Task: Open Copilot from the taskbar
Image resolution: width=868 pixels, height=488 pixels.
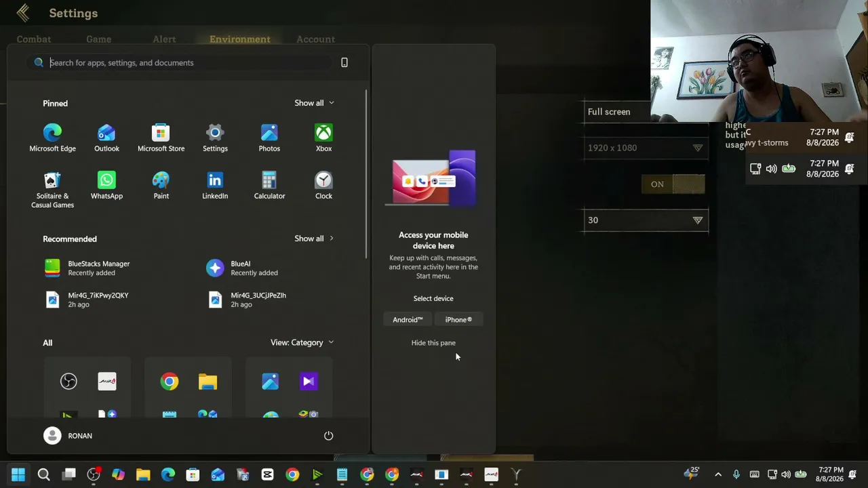Action: [x=118, y=474]
